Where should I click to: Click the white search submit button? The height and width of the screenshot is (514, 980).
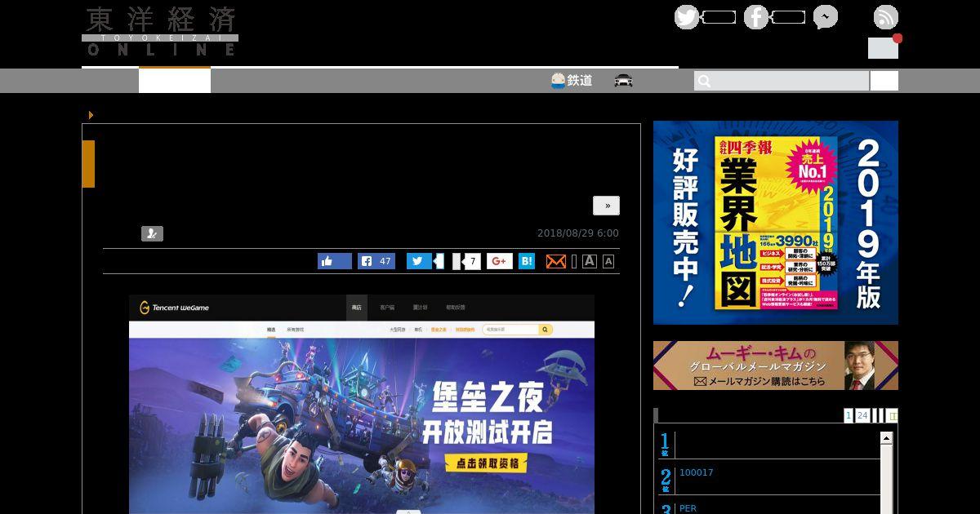tap(884, 81)
